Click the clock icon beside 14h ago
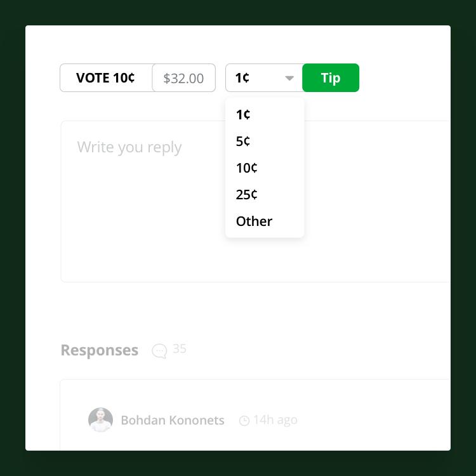 tap(244, 421)
